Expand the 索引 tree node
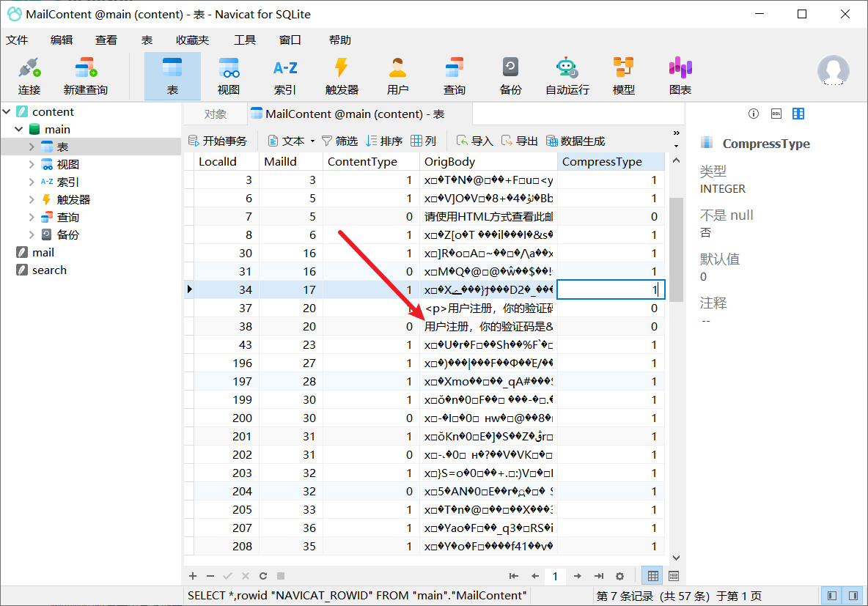The image size is (868, 606). (x=32, y=182)
